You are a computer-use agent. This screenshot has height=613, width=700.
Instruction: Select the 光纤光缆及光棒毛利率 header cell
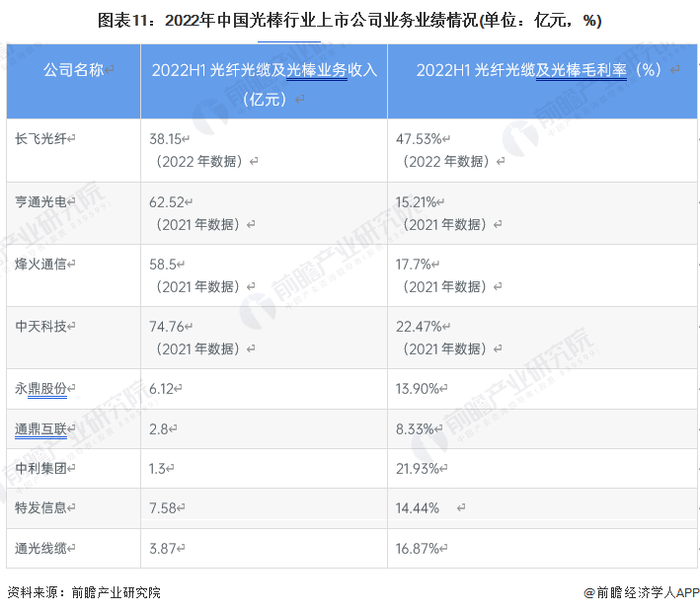click(542, 81)
